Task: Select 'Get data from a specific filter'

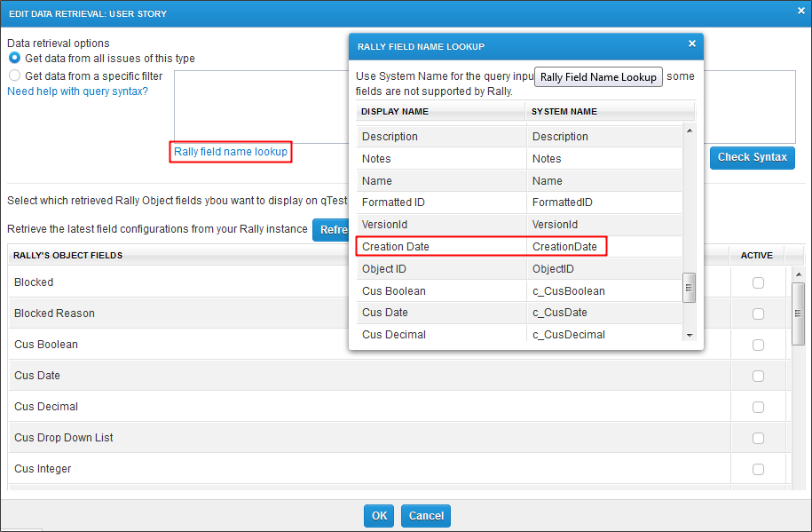Action: [x=14, y=76]
